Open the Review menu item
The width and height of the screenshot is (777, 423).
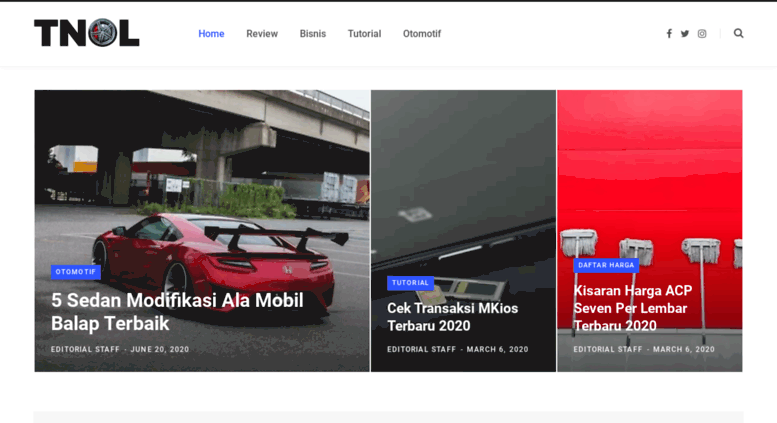[262, 34]
